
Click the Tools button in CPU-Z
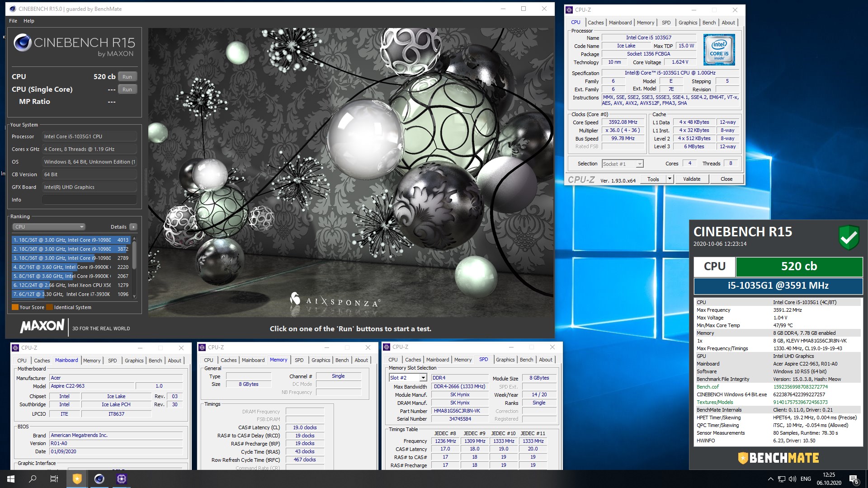click(653, 179)
